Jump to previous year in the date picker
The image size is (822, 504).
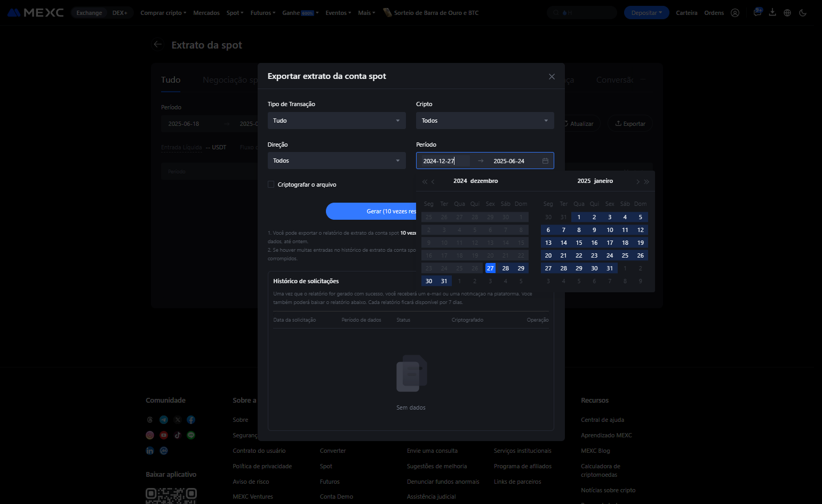tap(425, 182)
